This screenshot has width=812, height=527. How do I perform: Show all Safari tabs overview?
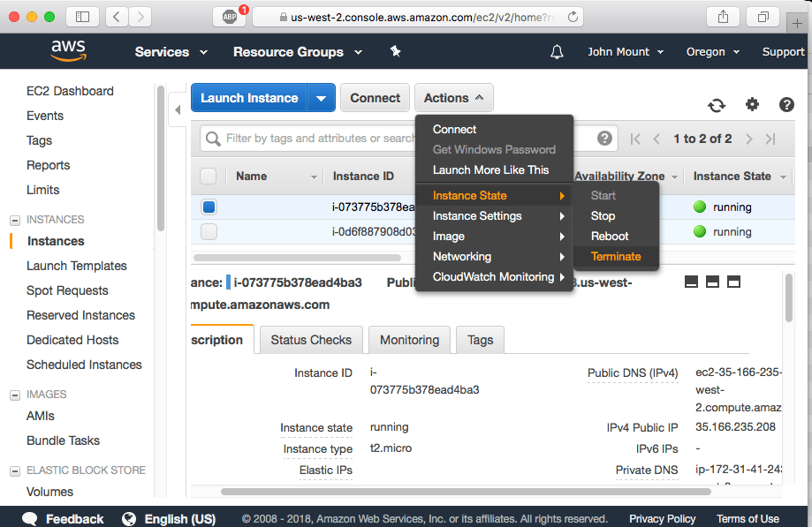pyautogui.click(x=763, y=17)
